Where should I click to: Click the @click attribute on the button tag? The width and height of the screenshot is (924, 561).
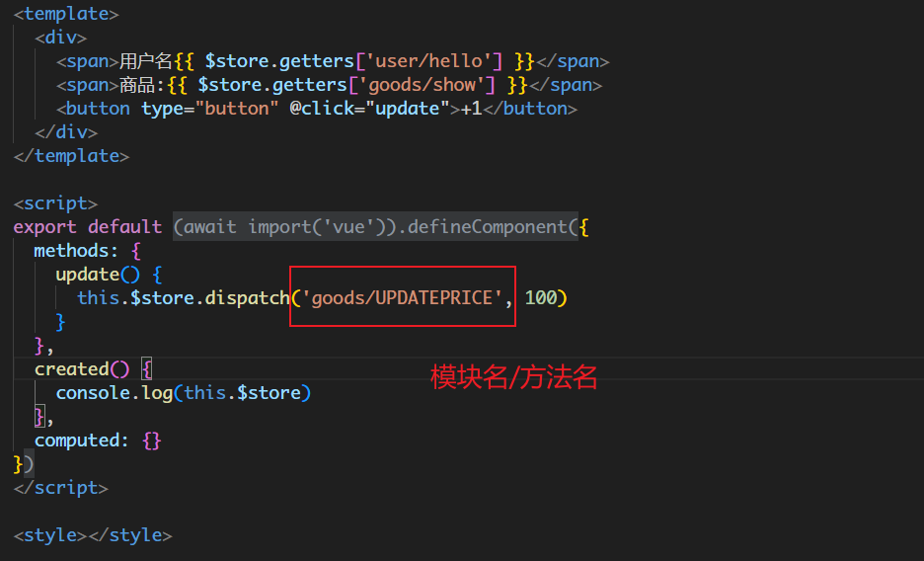coord(319,108)
